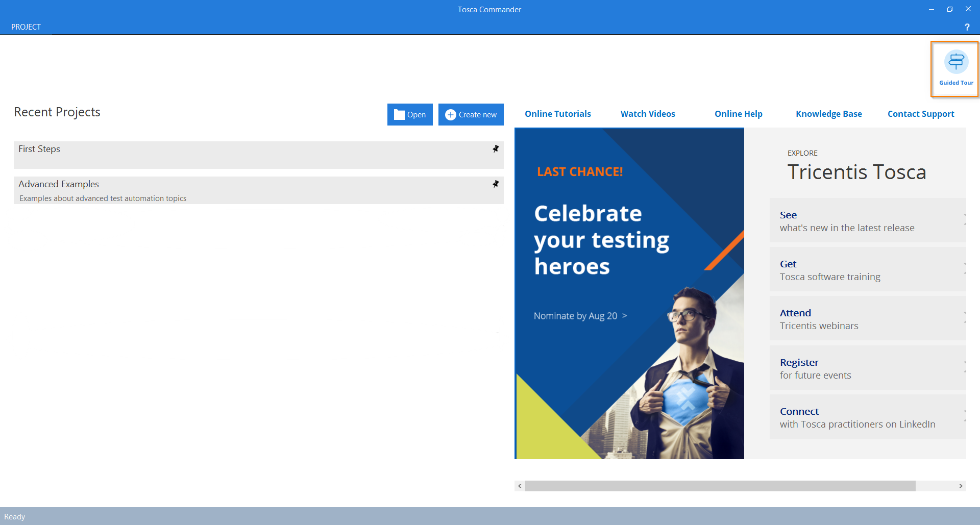Viewport: 980px width, 525px height.
Task: Open the Online Tutorials link
Action: [x=557, y=114]
